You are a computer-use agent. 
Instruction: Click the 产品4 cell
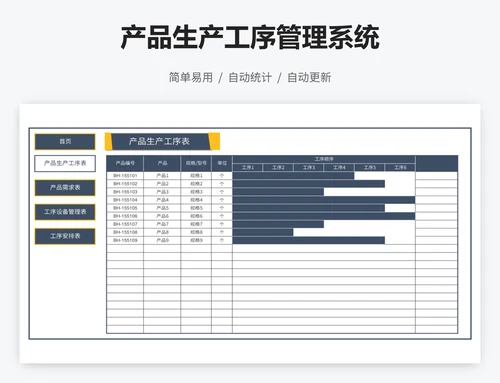tap(162, 200)
